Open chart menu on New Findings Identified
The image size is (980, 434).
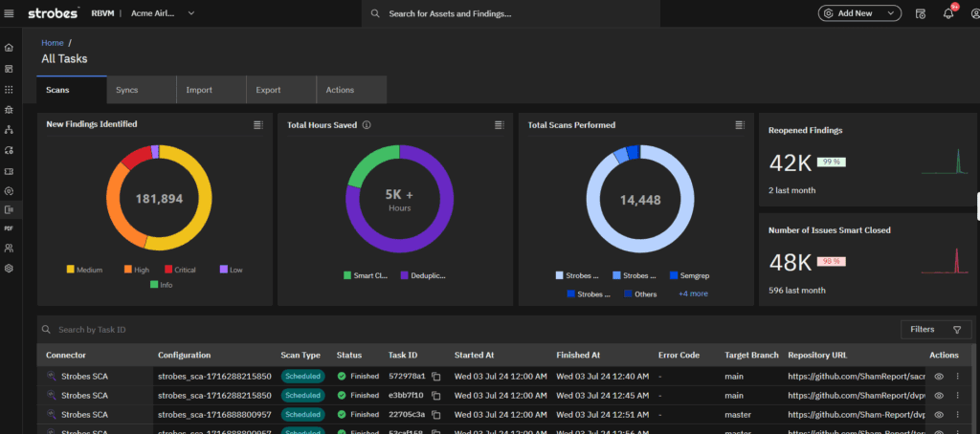click(x=257, y=125)
